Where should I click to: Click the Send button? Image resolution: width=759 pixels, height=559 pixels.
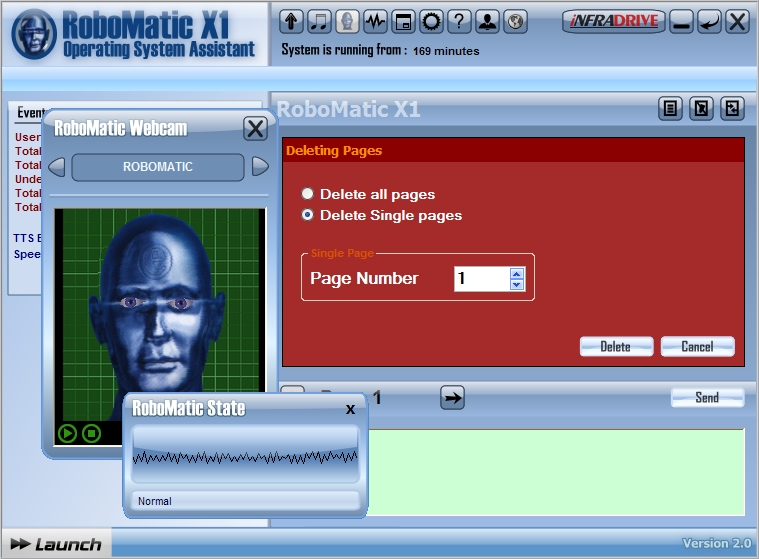click(x=707, y=398)
